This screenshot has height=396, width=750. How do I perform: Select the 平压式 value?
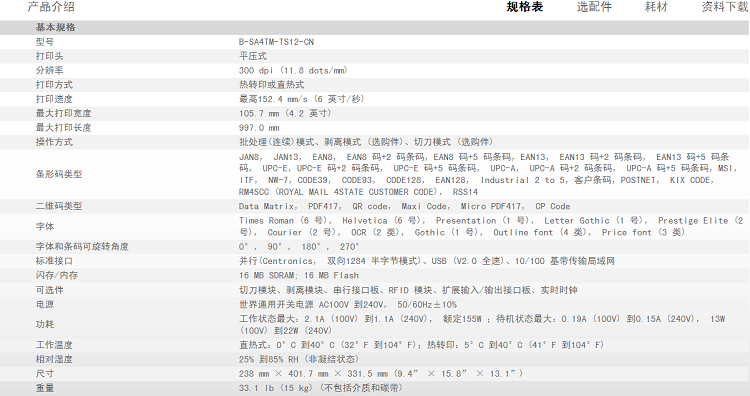coord(253,56)
